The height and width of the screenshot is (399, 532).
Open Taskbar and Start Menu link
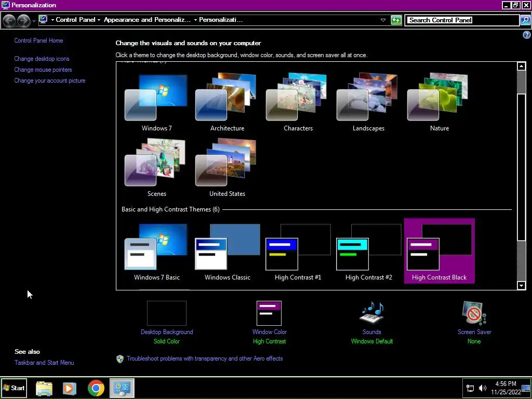44,362
